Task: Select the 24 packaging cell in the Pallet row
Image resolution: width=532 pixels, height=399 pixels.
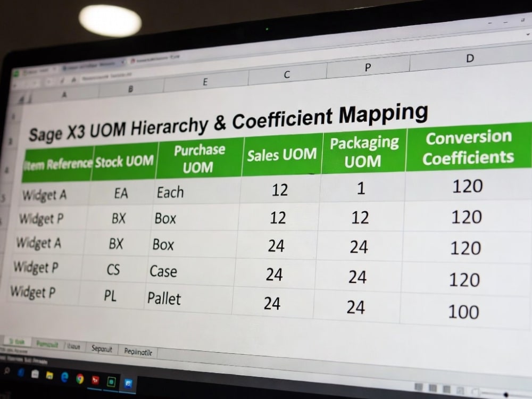Action: click(355, 307)
